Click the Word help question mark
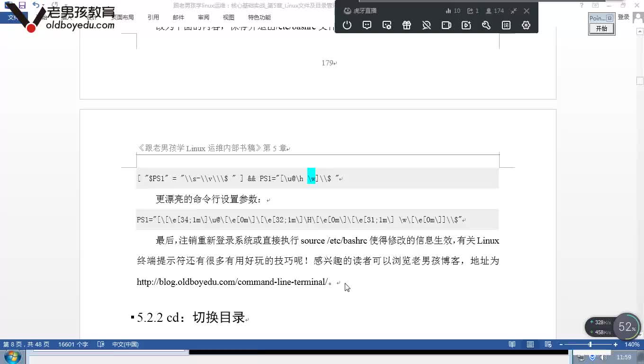 click(582, 5)
